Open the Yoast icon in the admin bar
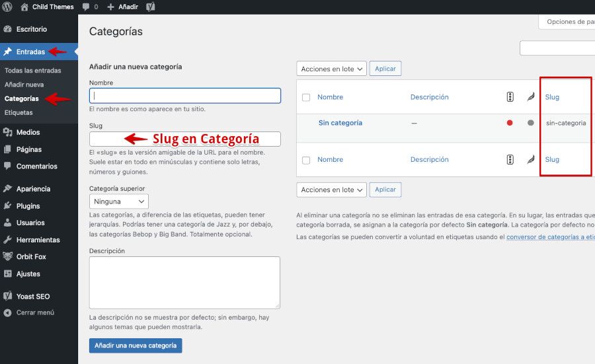Viewport: 595px width, 364px height. [151, 7]
